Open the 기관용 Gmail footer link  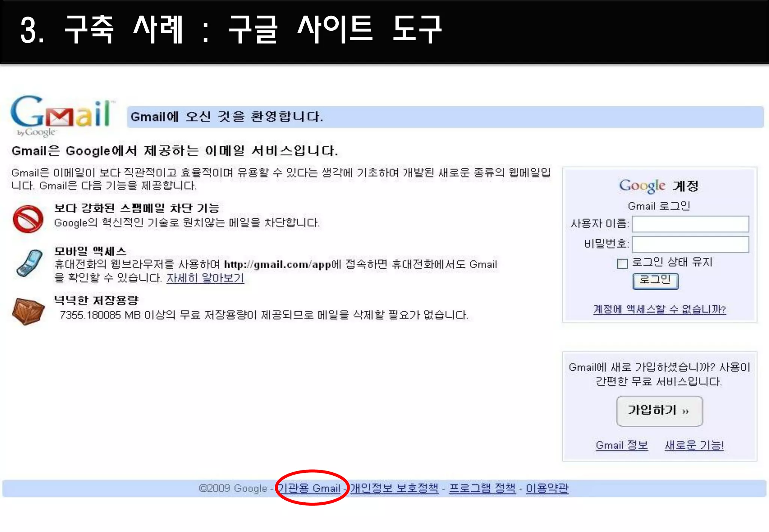click(x=309, y=488)
